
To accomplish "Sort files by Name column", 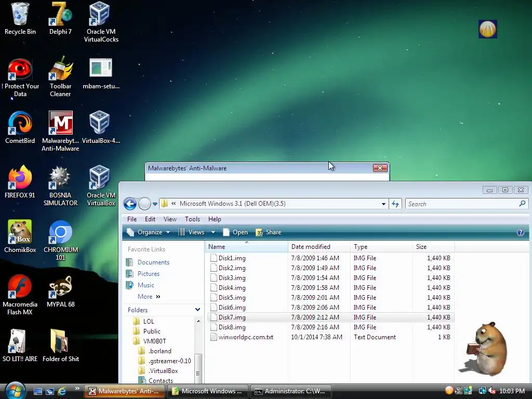I will (247, 247).
